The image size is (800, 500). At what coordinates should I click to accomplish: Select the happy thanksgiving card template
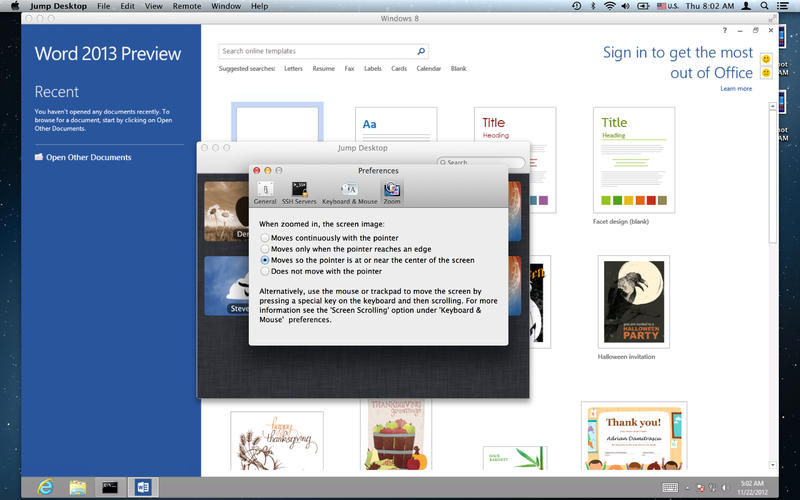point(277,441)
